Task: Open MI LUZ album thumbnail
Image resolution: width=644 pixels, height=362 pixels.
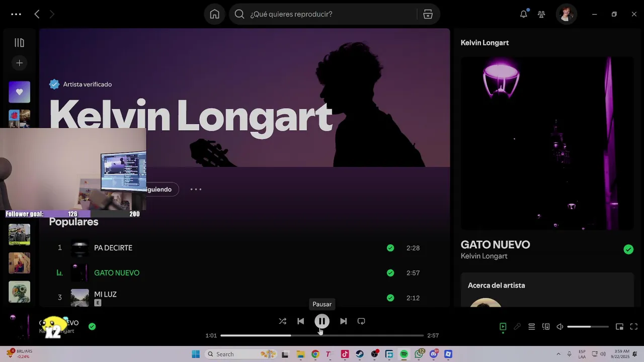Action: point(79,298)
